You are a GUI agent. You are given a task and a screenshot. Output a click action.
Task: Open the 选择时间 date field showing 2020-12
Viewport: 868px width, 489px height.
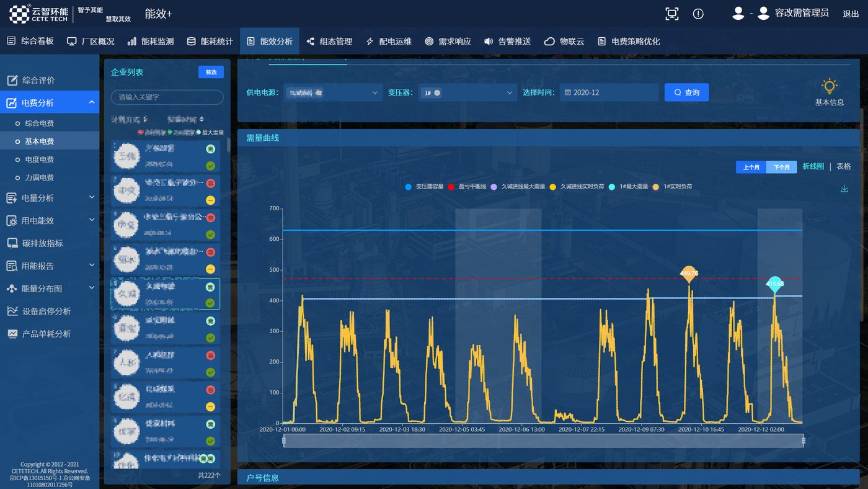point(609,92)
